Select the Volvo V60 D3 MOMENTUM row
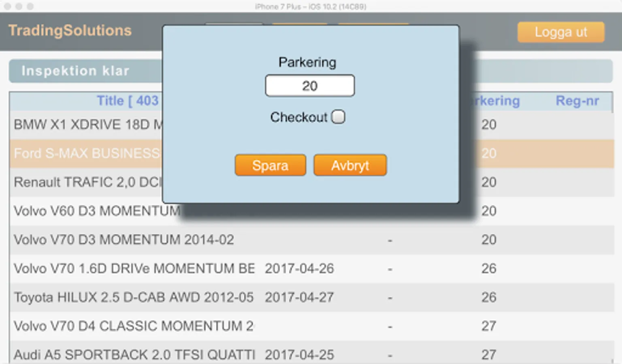This screenshot has width=622, height=364. tap(312, 211)
